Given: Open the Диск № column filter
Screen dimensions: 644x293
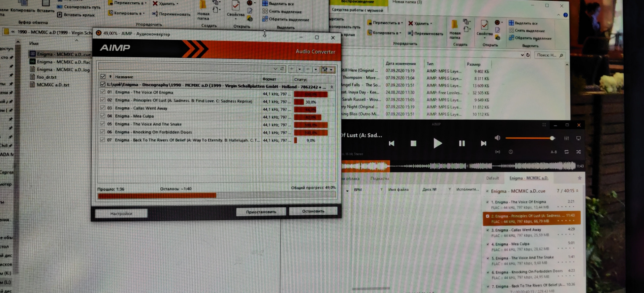Looking at the screenshot, I should (x=449, y=190).
